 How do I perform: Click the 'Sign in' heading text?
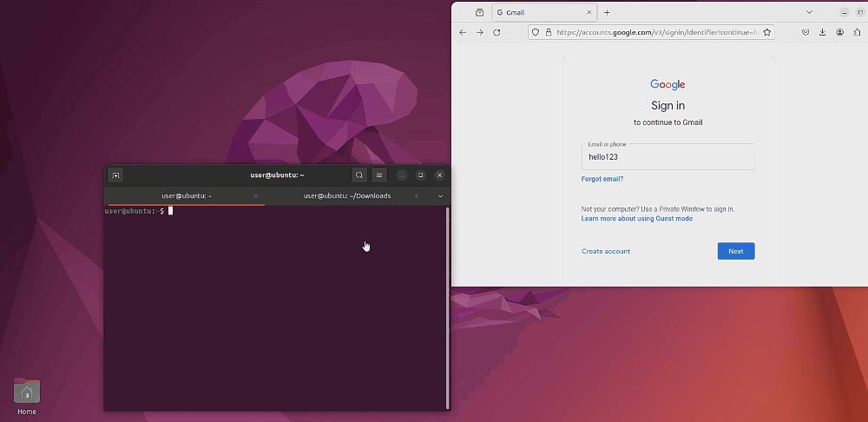667,105
